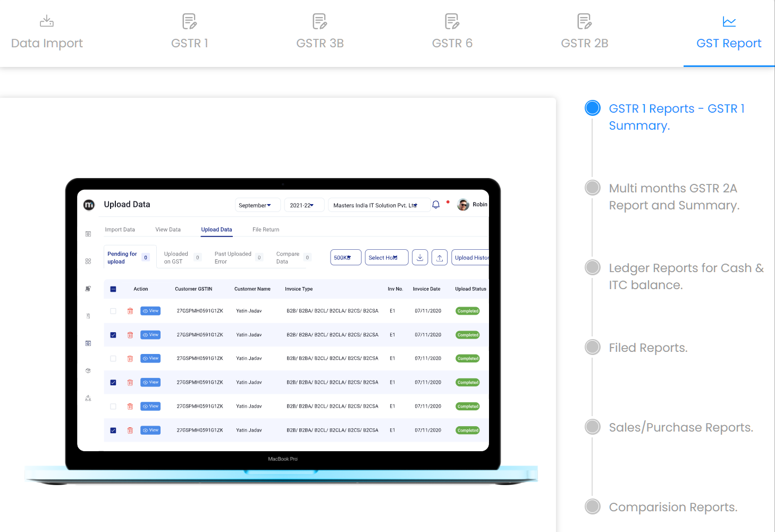
Task: Open the GSTR 6 tab
Action: 452,33
